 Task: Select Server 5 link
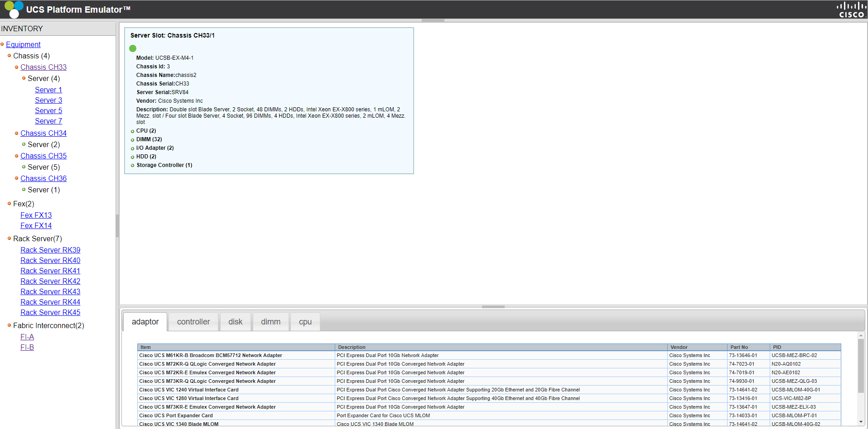point(48,110)
